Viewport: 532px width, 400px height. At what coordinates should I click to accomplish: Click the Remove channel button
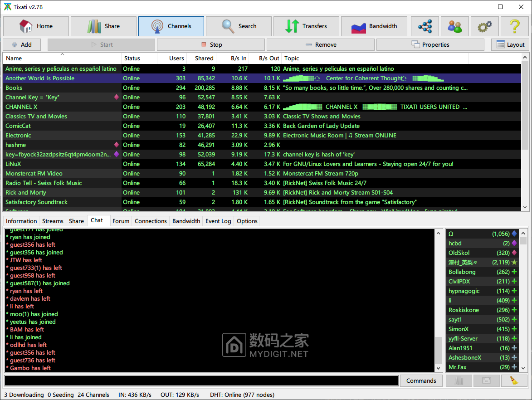[321, 44]
